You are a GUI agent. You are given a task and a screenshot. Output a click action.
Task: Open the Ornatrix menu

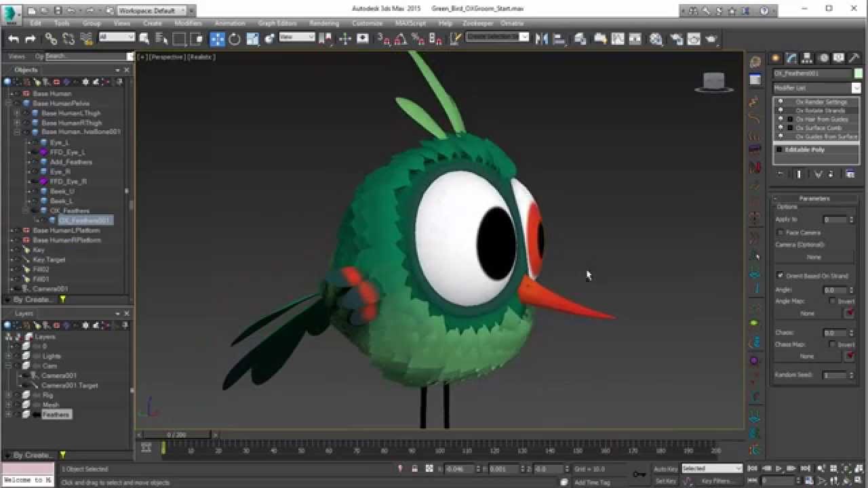pos(512,23)
